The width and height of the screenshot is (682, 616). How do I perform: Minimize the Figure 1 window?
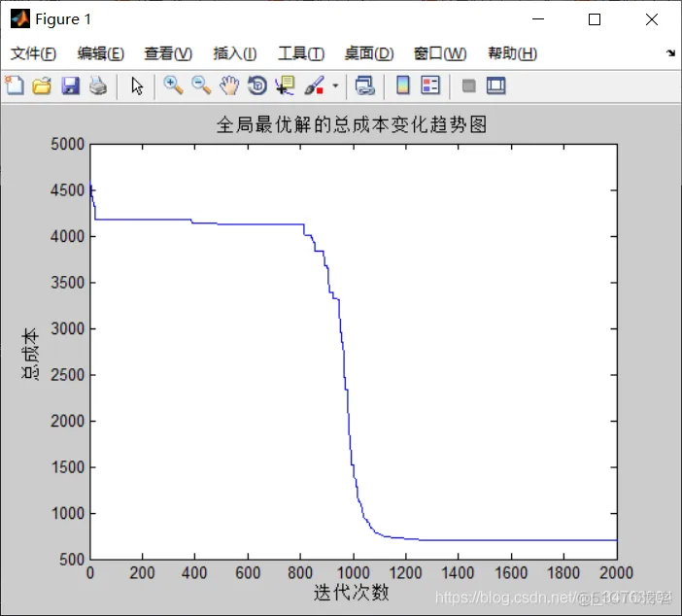(538, 19)
